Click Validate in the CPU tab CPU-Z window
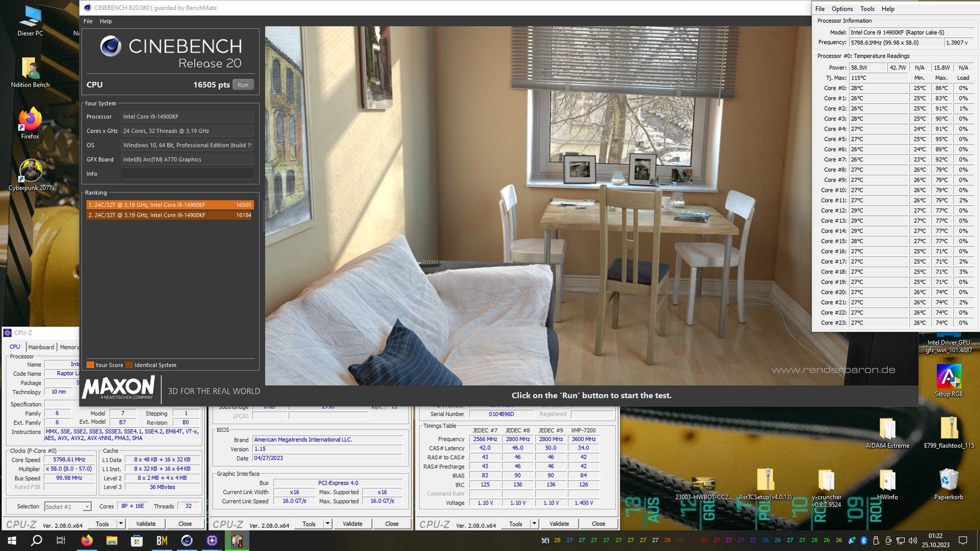The image size is (980, 551). pos(146,523)
